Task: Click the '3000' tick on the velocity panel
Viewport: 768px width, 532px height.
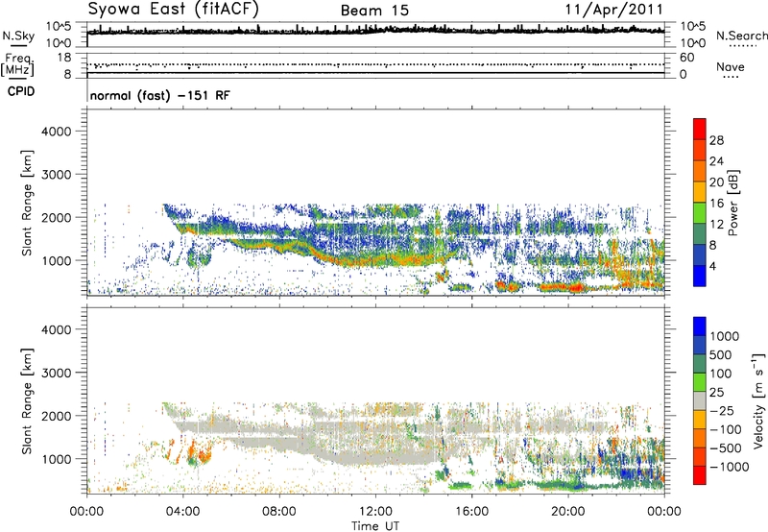Action: tap(57, 373)
